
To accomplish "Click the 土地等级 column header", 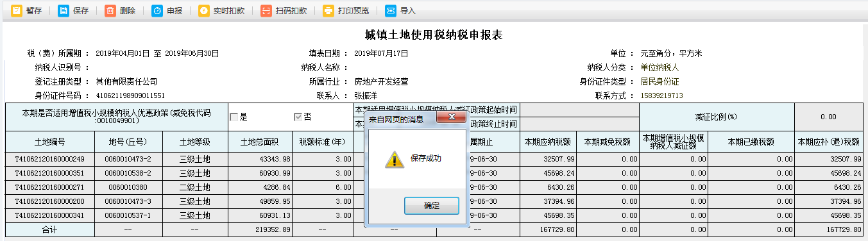I will click(x=195, y=142).
